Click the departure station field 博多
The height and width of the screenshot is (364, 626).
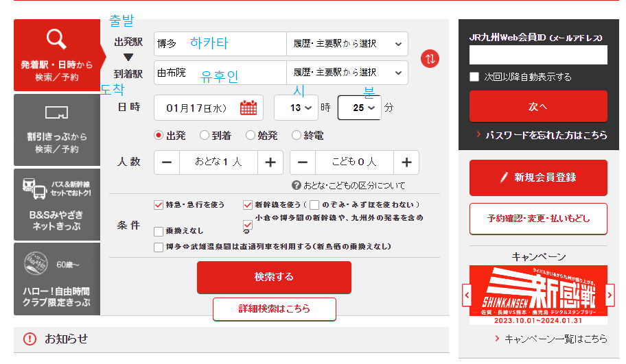(220, 44)
